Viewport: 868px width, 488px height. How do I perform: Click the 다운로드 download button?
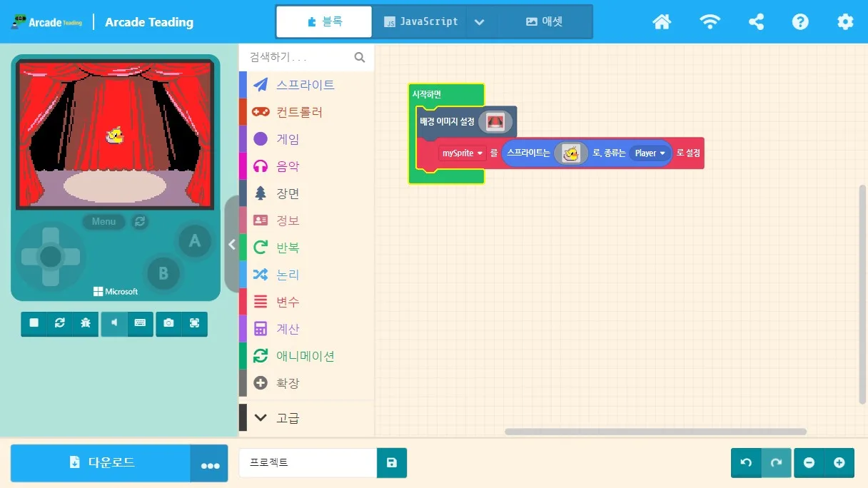tap(101, 462)
